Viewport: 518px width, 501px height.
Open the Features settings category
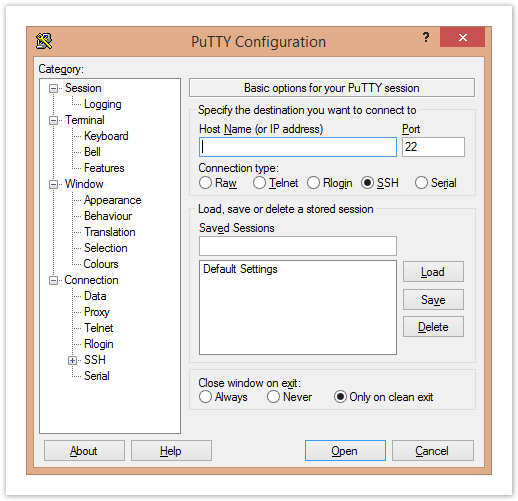pos(104,168)
